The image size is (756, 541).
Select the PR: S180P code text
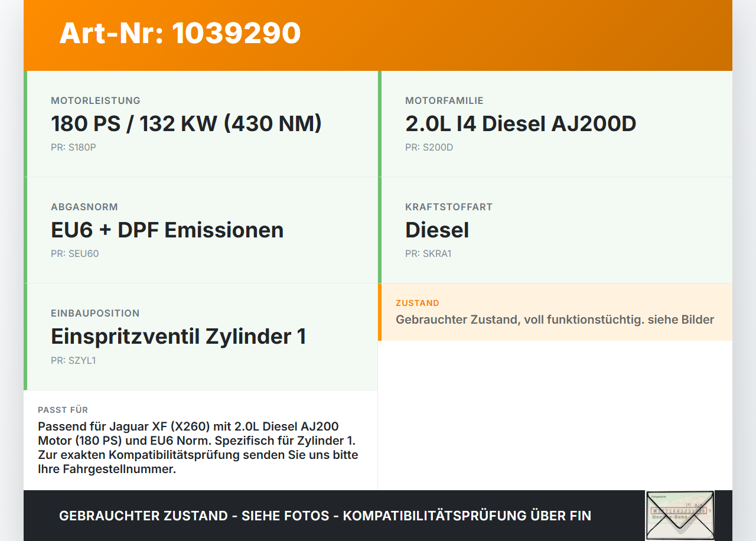coord(73,148)
